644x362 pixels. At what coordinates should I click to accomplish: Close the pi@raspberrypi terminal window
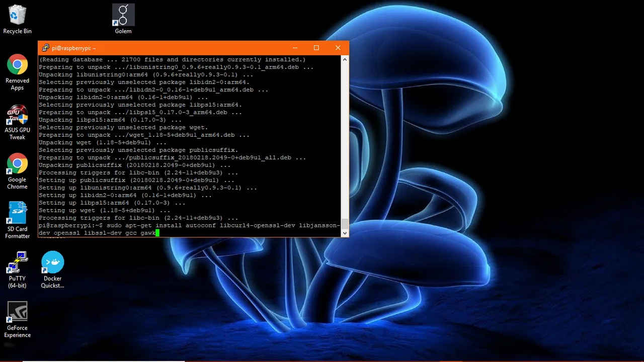(338, 48)
